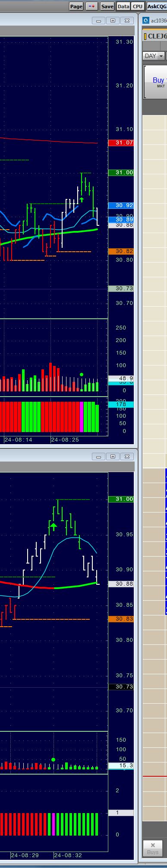Viewport: 167px width, 868px height.
Task: Click the 30.95 price scale value
Action: (x=124, y=534)
